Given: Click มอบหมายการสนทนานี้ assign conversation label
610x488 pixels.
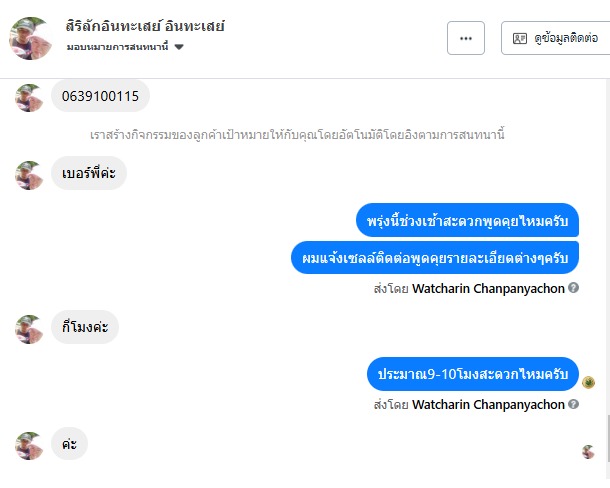Looking at the screenshot, I should click(x=117, y=47).
